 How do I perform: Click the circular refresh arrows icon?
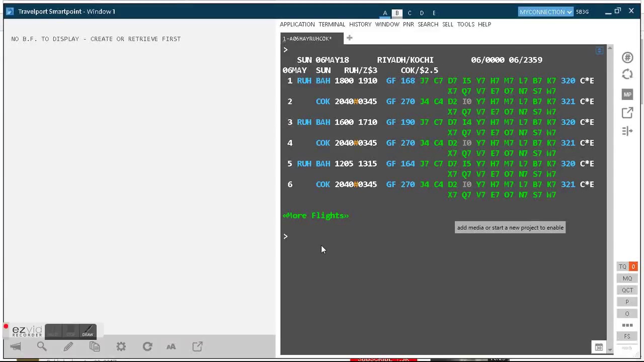click(627, 74)
